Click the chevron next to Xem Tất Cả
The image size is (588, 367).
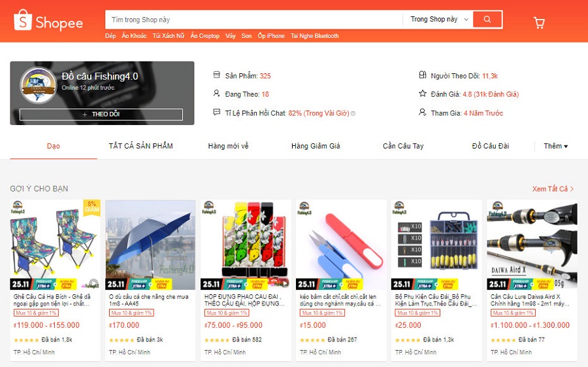coord(572,188)
